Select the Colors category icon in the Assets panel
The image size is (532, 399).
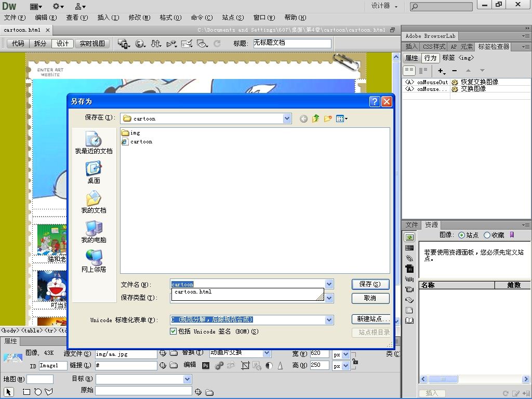tap(409, 248)
